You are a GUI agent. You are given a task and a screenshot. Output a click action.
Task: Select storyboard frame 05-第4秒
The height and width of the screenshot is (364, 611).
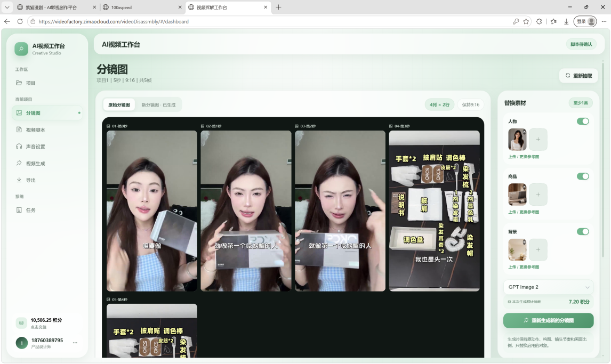click(151, 330)
